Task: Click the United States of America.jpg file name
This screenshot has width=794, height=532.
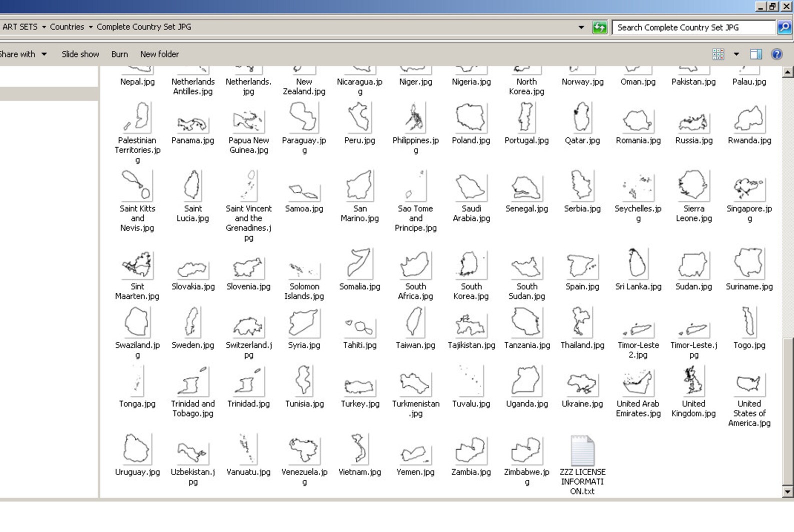Action: 749,413
